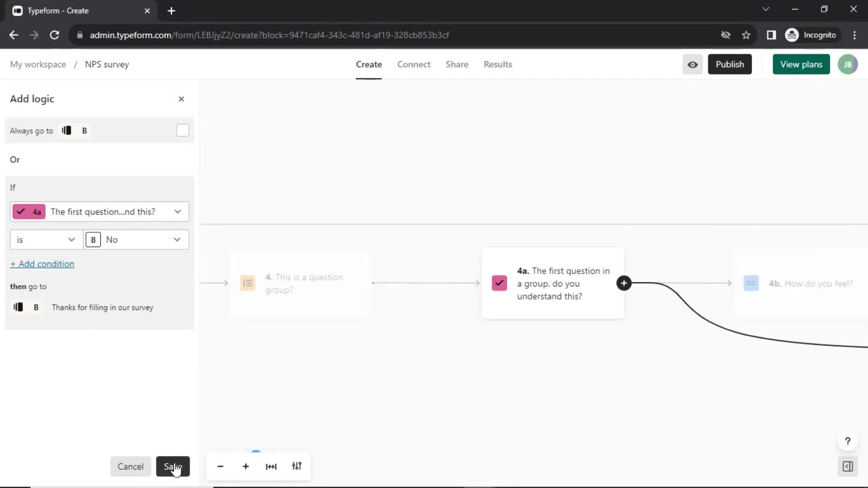The width and height of the screenshot is (868, 488).
Task: Open the 'No' answer value dropdown
Action: coord(137,239)
